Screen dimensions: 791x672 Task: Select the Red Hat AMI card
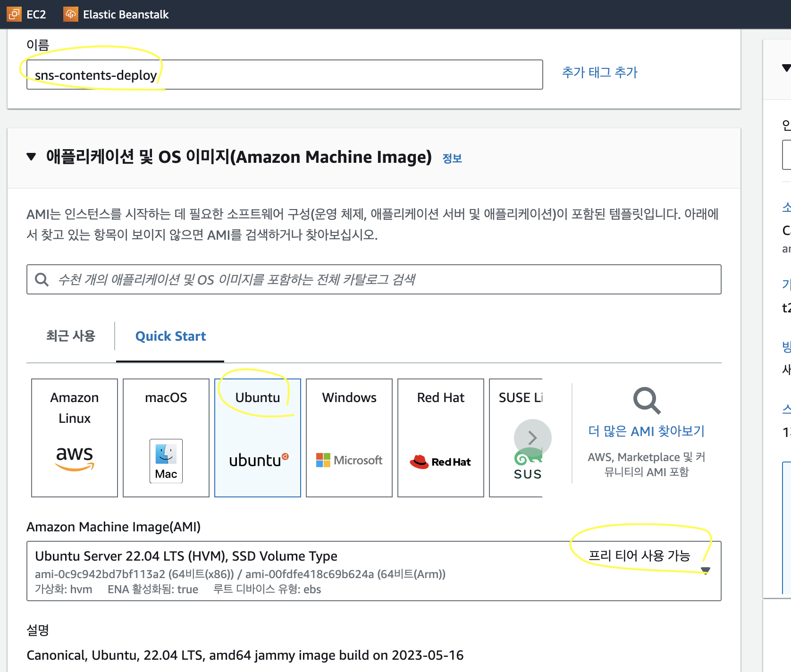441,438
